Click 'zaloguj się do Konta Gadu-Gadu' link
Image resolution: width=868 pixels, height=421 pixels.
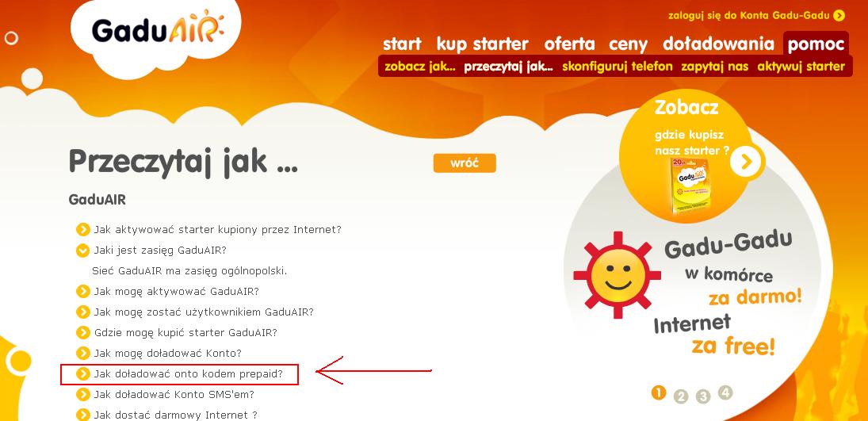point(748,16)
